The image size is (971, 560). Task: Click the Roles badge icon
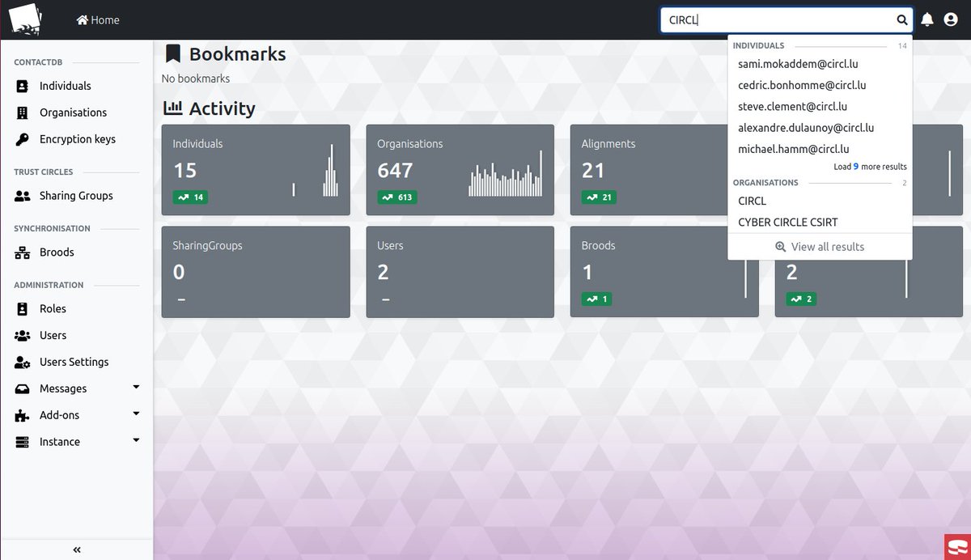(23, 309)
